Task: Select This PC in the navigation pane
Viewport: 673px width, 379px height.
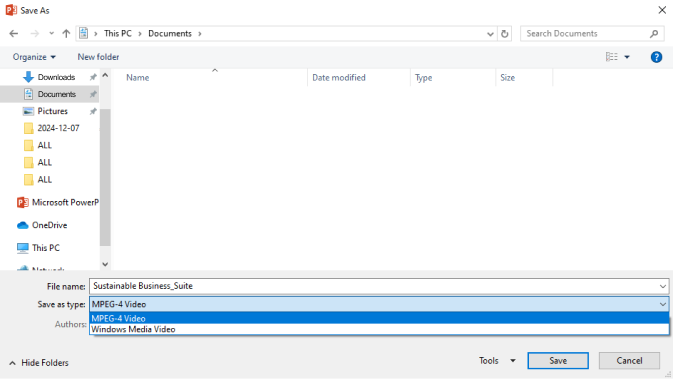Action: tap(45, 248)
